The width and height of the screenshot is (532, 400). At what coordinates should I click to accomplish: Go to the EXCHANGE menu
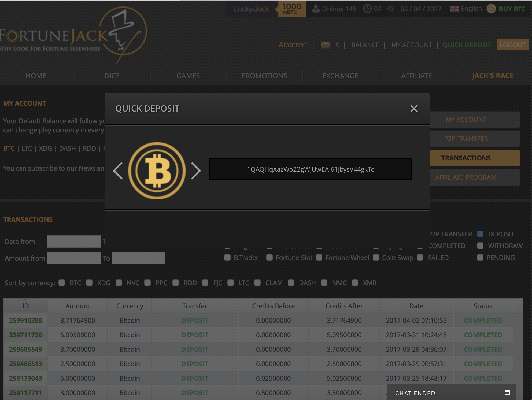pos(340,76)
